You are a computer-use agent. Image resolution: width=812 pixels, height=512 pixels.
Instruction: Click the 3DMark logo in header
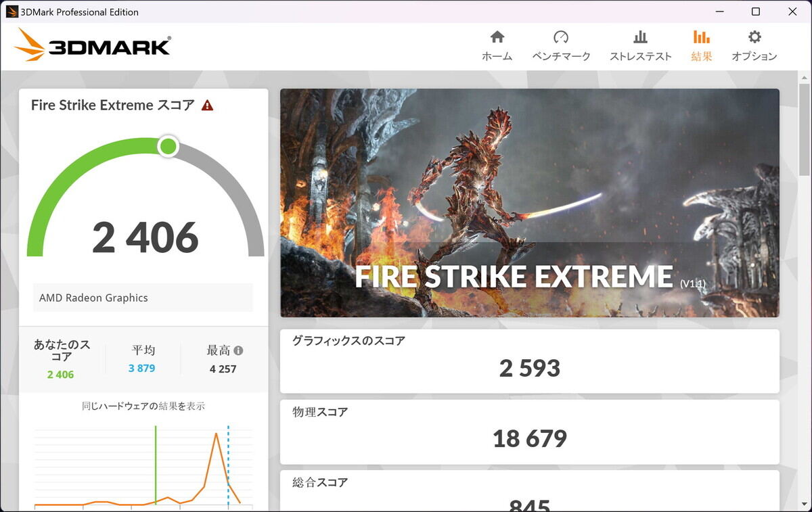(x=93, y=45)
